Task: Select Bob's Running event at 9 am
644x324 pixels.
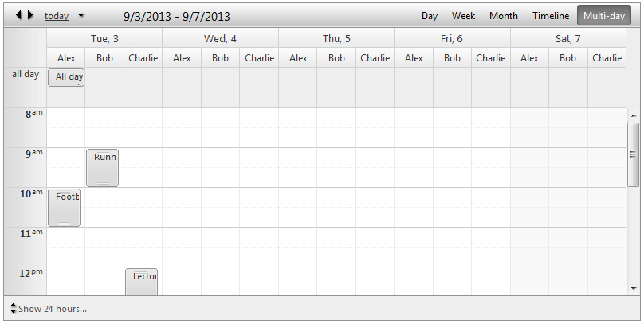Action: 103,168
